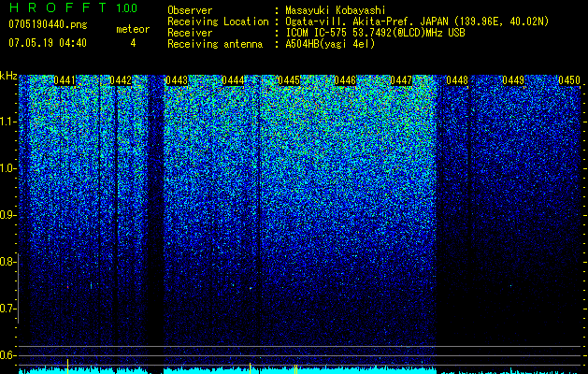Click the 1.1 kHz axis tick label
The image size is (588, 374).
point(8,122)
